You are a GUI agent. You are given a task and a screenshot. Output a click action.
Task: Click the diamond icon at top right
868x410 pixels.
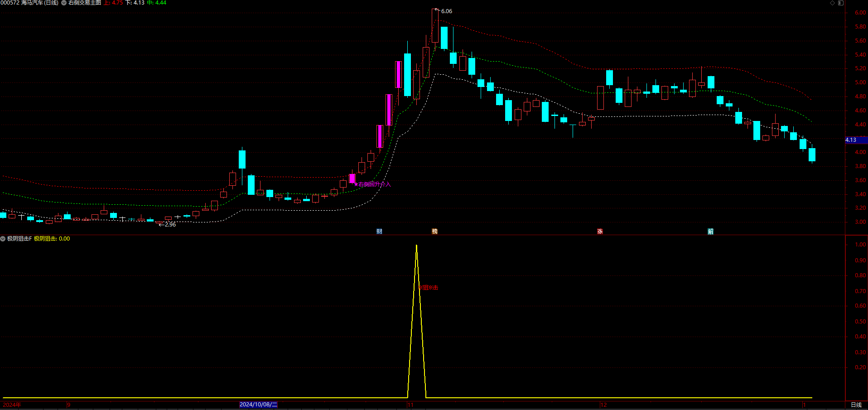click(832, 3)
